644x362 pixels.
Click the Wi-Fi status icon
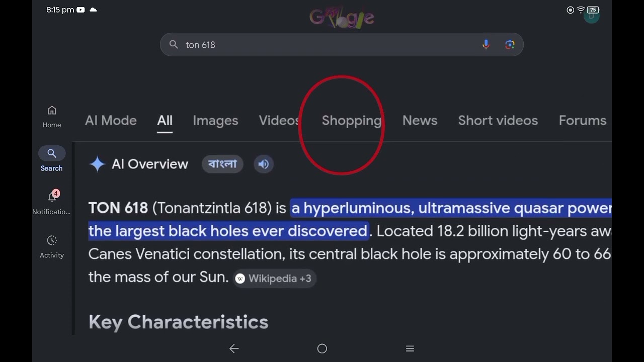(x=581, y=10)
